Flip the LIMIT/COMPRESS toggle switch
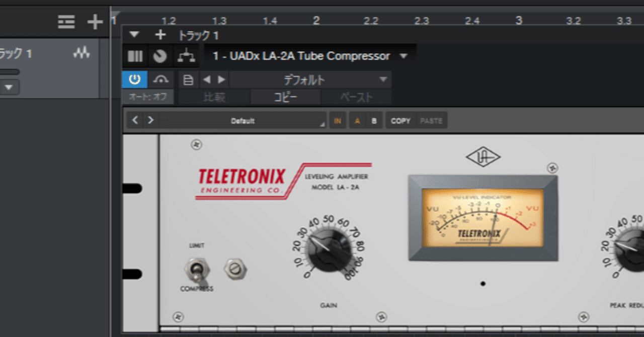 [x=196, y=270]
